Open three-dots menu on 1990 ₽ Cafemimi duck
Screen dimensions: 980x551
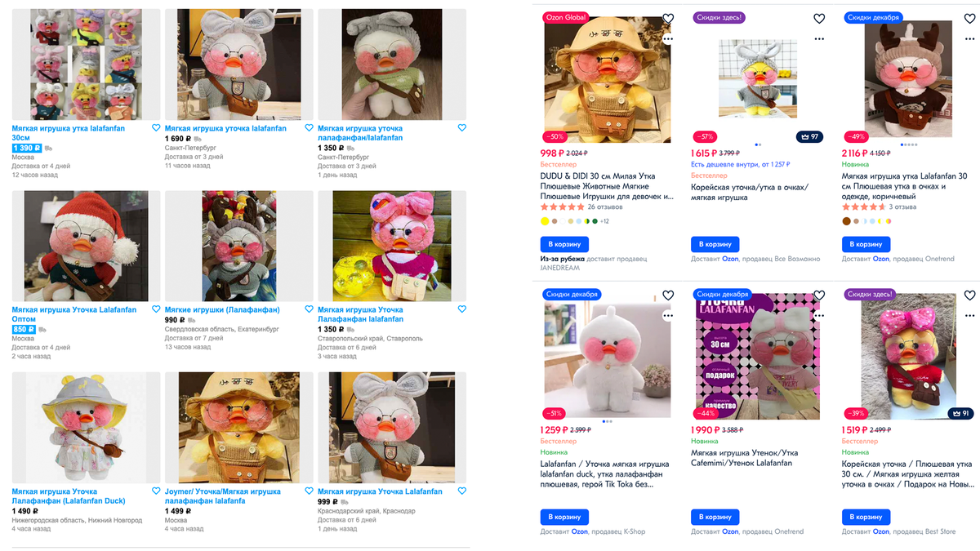pos(819,315)
